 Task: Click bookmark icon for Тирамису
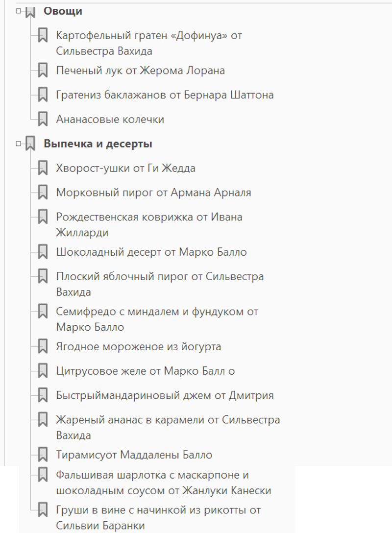coord(43,455)
